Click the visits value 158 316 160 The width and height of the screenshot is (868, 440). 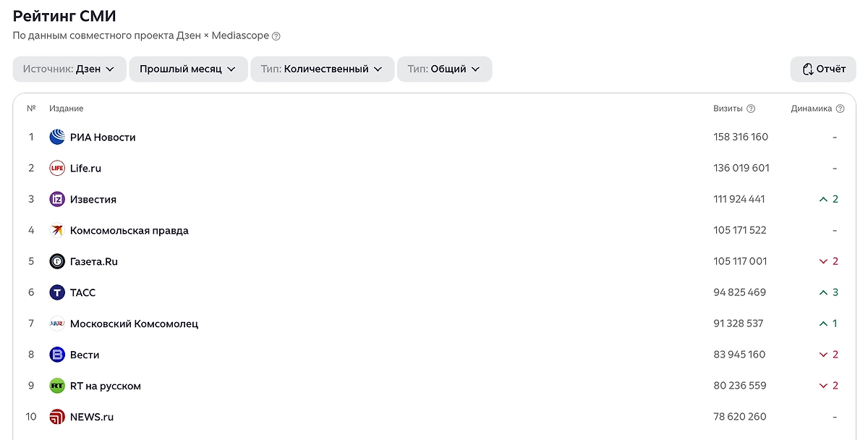click(741, 137)
